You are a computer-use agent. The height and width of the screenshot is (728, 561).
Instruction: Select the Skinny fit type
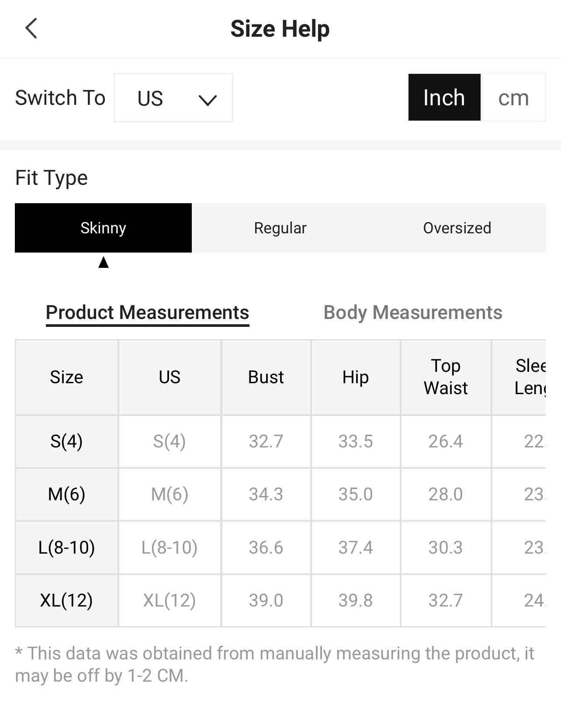point(103,228)
